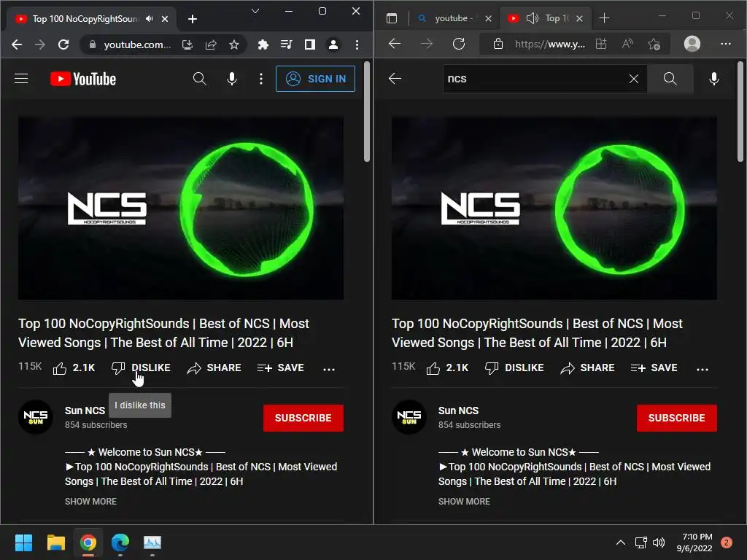Click YouTube search back arrow in Edge
Viewport: 747px width, 560px height.
(x=395, y=79)
